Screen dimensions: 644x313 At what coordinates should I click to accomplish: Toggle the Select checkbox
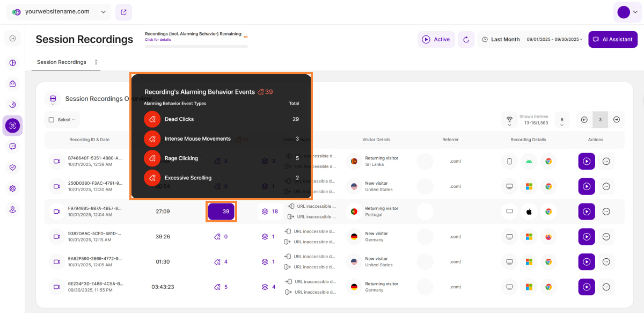coord(52,120)
